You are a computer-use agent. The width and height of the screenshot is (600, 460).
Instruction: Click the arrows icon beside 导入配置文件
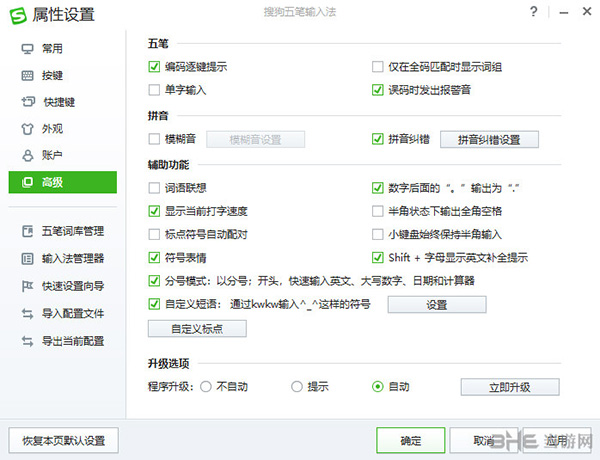(x=28, y=313)
